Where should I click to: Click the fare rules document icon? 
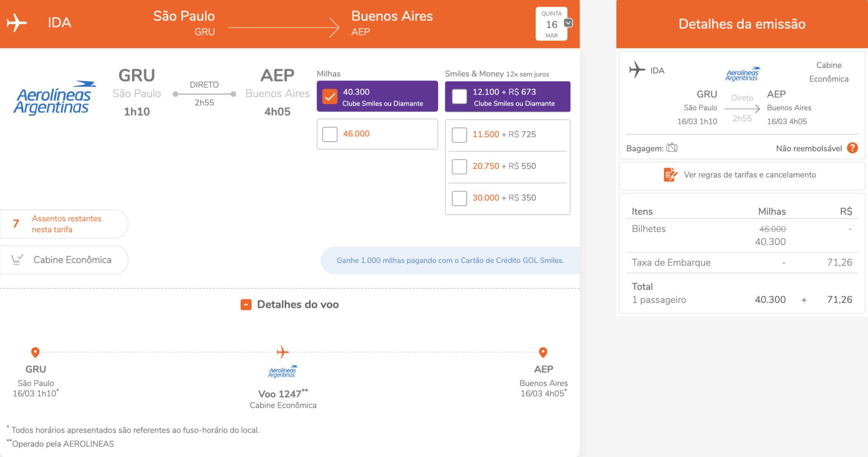[670, 174]
